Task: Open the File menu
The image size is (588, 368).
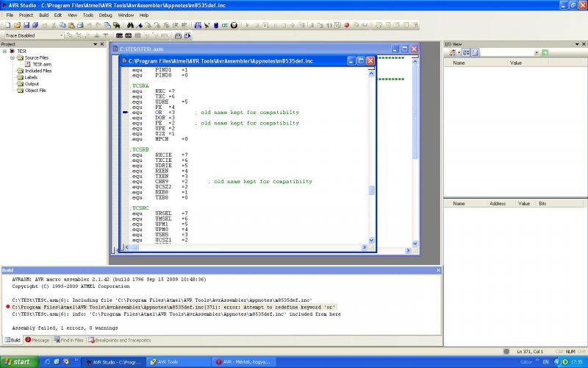Action: (10, 15)
